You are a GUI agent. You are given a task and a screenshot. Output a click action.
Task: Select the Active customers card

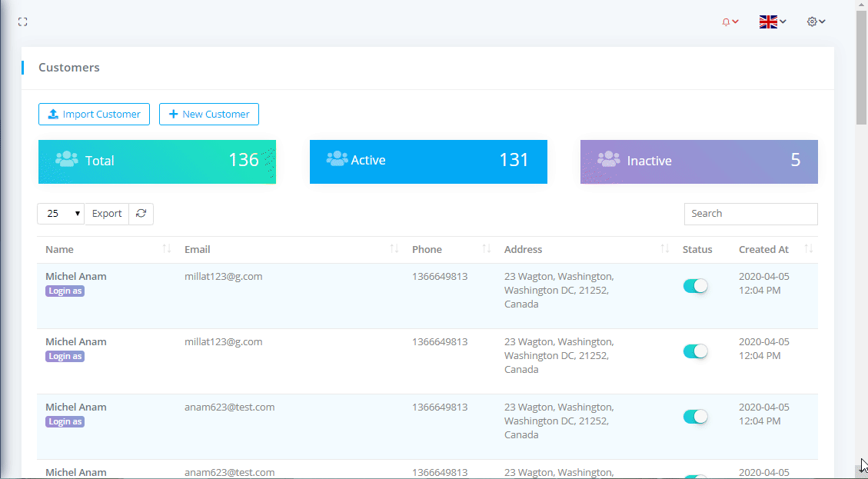(x=428, y=161)
